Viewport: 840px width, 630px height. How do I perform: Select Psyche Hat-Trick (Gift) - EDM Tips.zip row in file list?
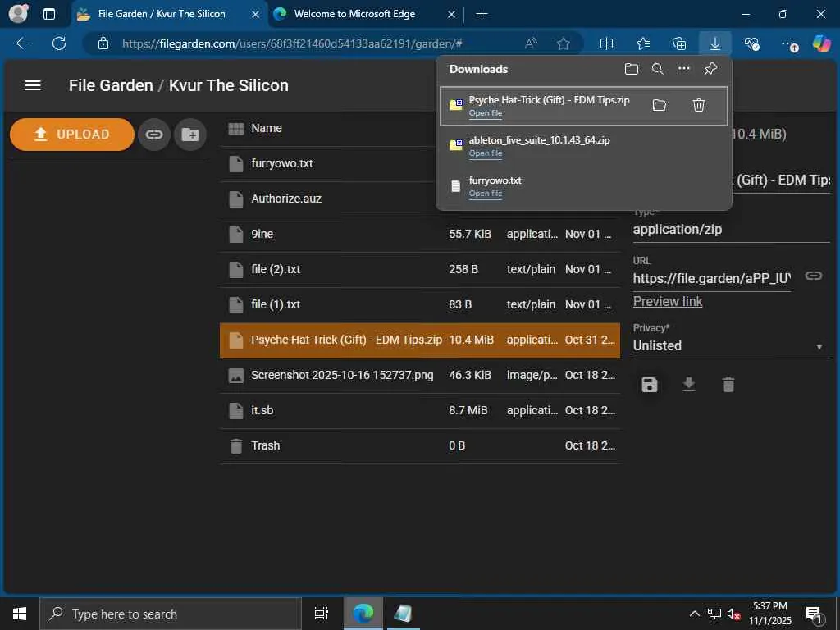point(420,340)
